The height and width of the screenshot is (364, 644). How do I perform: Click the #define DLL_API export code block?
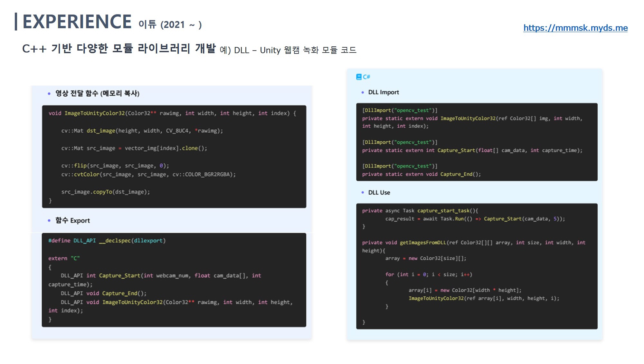click(174, 280)
